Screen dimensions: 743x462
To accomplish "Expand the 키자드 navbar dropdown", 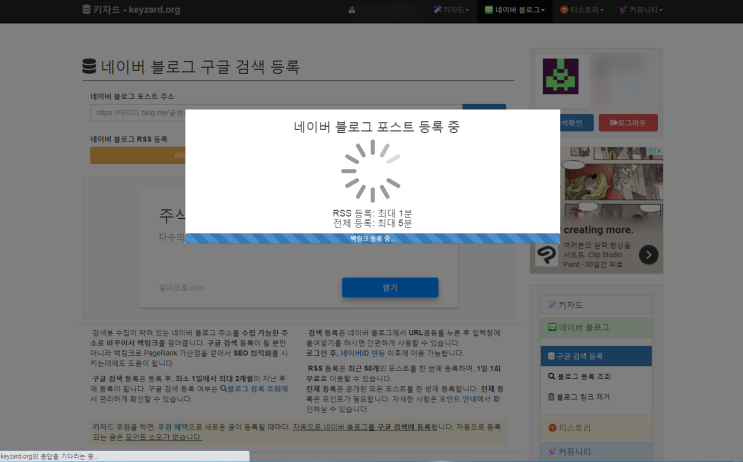I will tap(452, 9).
